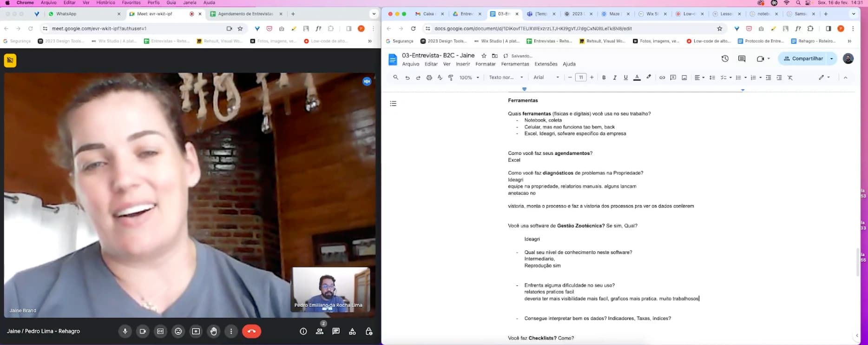
Task: Star the 03-Entrevista document
Action: tap(484, 56)
